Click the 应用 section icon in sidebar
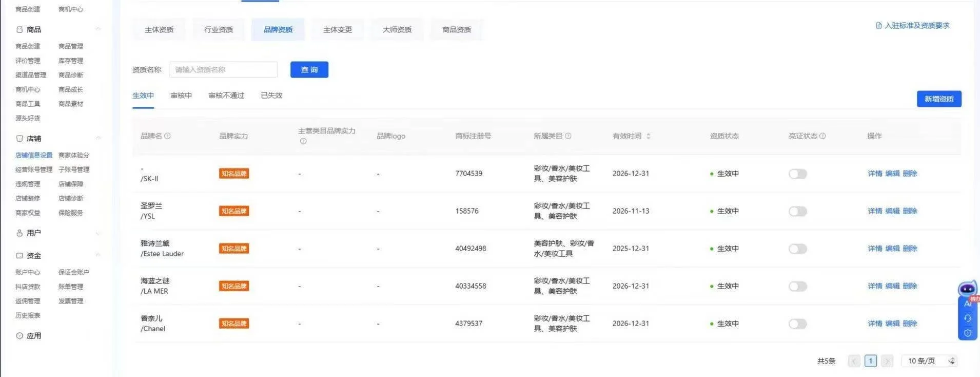The height and width of the screenshot is (377, 980). (19, 336)
